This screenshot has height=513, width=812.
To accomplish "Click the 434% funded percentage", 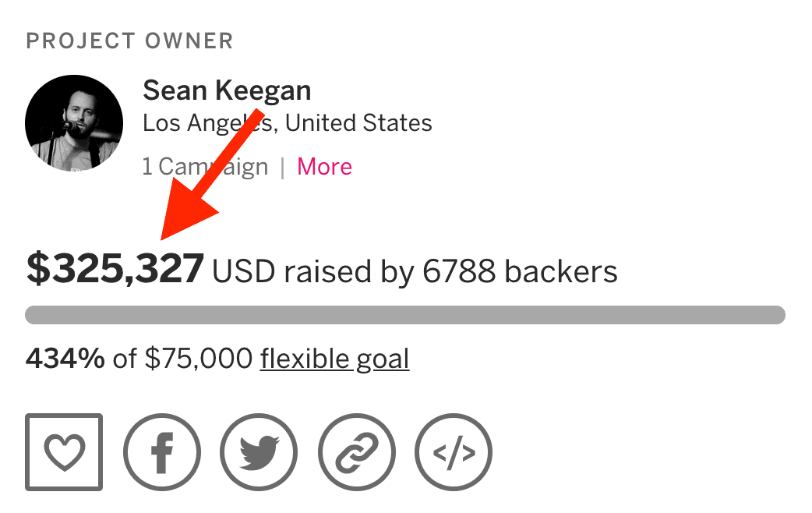I will tap(65, 358).
